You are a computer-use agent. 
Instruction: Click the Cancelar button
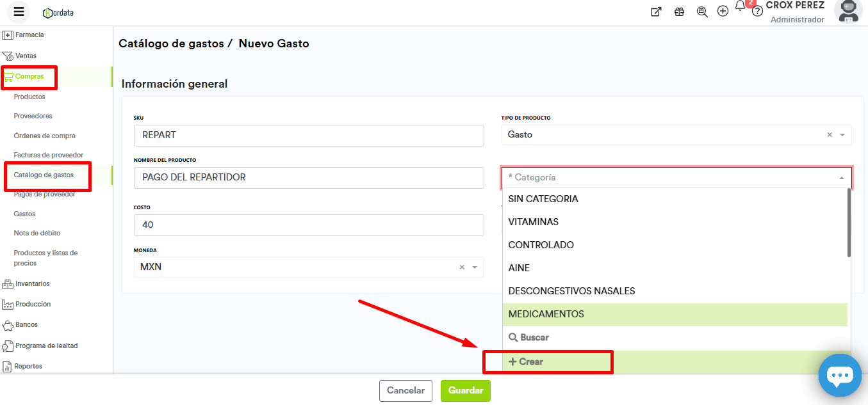point(405,390)
